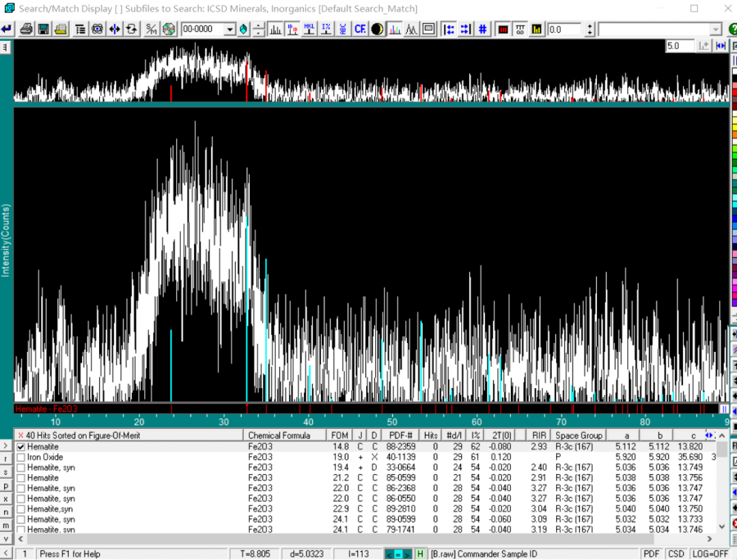Image resolution: width=737 pixels, height=560 pixels.
Task: Click the blue hash grid icon
Action: [x=483, y=29]
